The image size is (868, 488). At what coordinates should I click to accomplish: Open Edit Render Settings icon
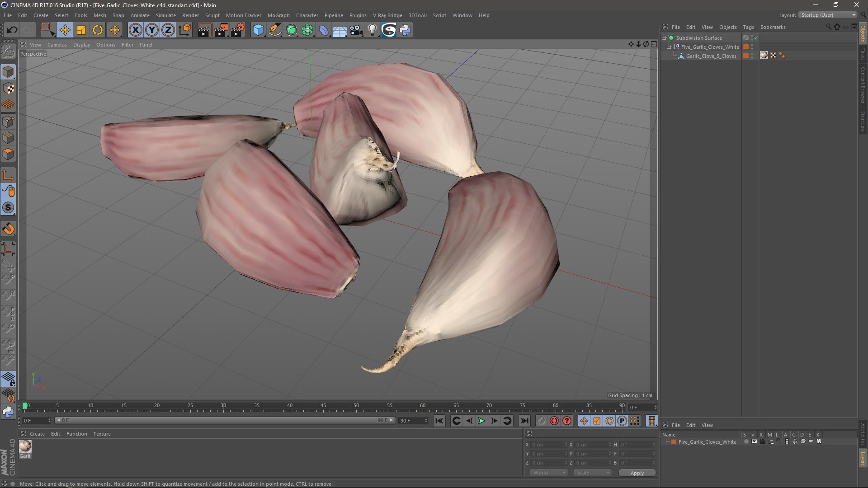tap(238, 30)
